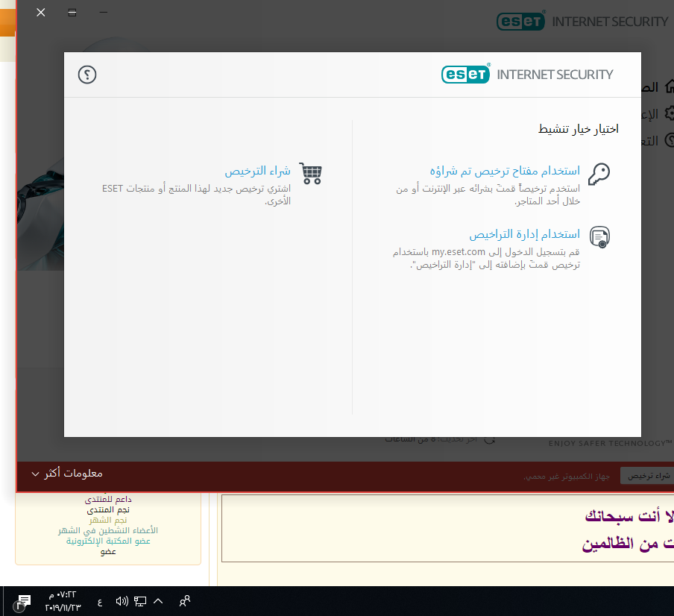Screen dimensions: 674x616
Task: Close the ESET main window with the X
Action: click(x=41, y=13)
